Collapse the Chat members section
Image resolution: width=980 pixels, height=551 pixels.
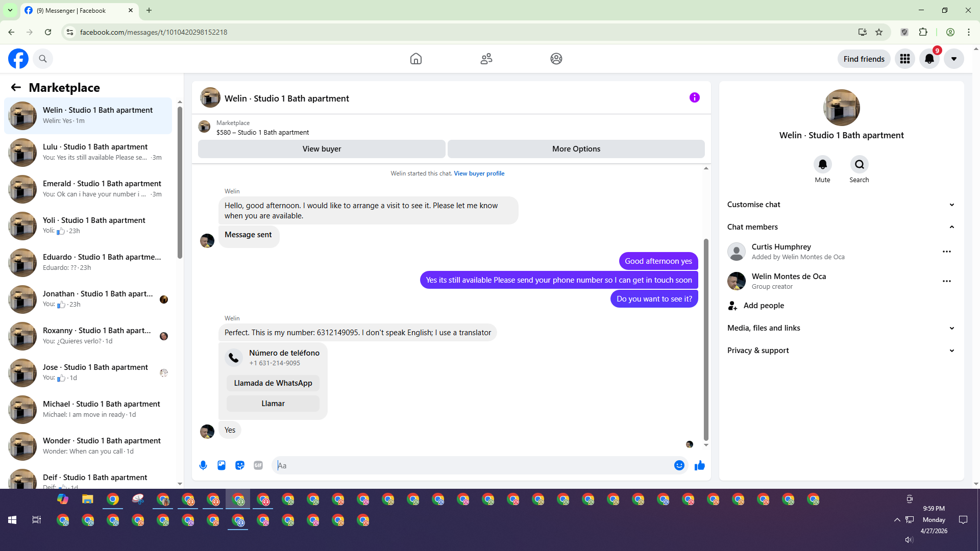click(x=841, y=227)
